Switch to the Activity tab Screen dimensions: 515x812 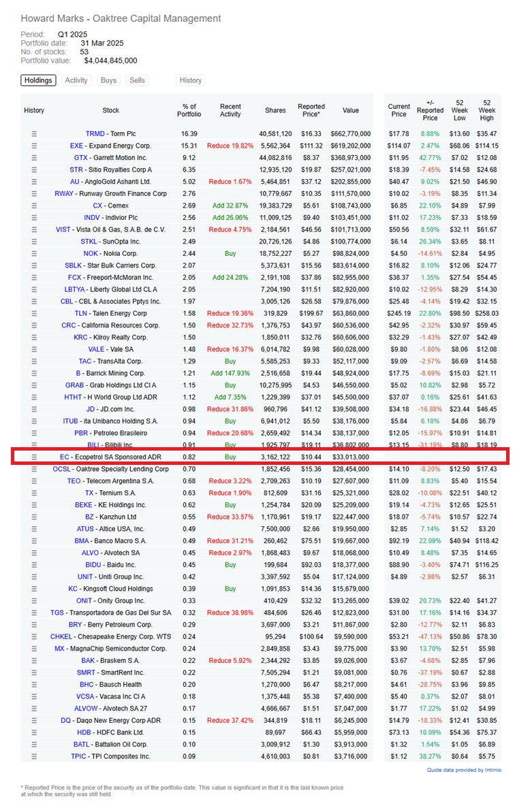click(76, 80)
